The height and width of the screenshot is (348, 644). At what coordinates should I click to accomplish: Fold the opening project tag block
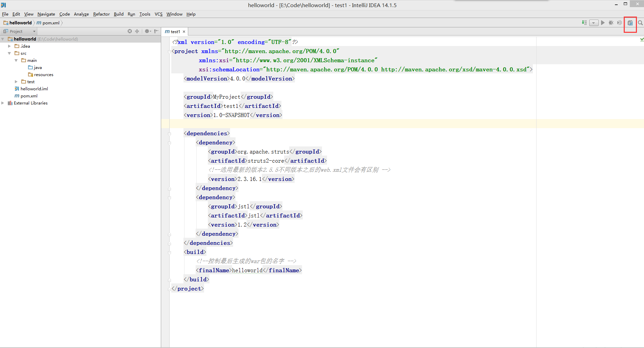(x=170, y=52)
